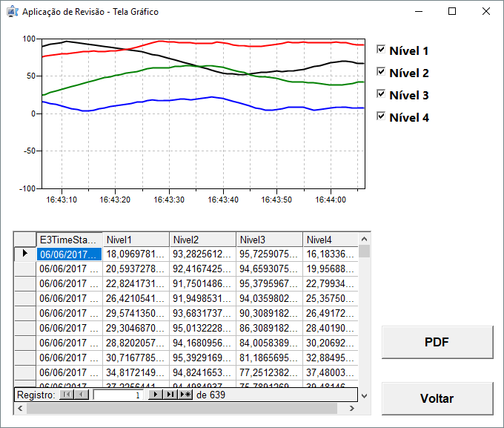Click the Nivel2 column header
The image size is (504, 428).
point(202,240)
